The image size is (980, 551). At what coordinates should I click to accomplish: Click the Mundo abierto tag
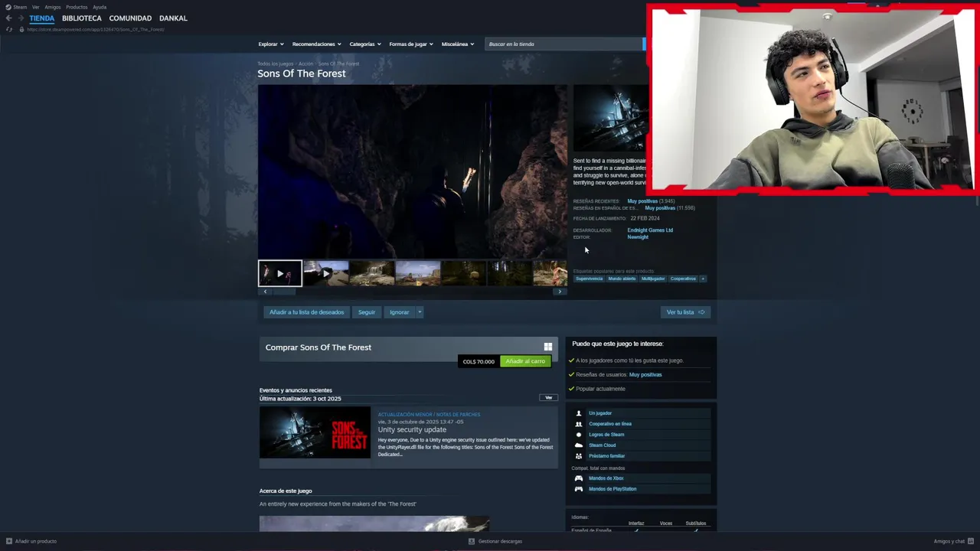pyautogui.click(x=622, y=279)
